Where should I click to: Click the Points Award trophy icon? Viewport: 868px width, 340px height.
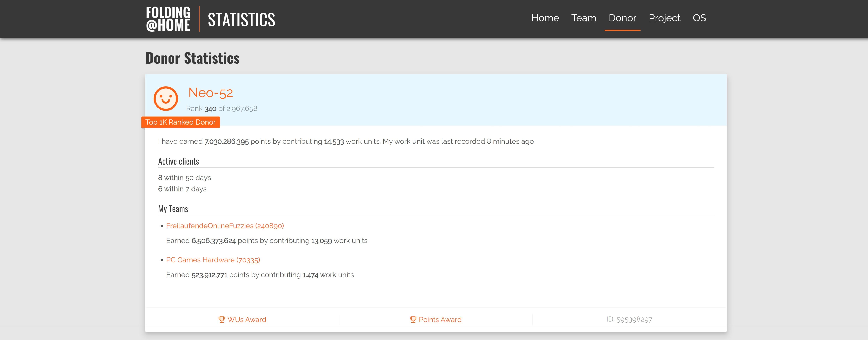pyautogui.click(x=413, y=319)
